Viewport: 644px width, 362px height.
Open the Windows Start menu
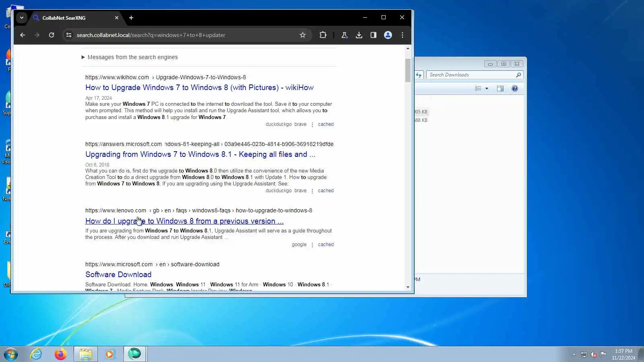(x=11, y=354)
